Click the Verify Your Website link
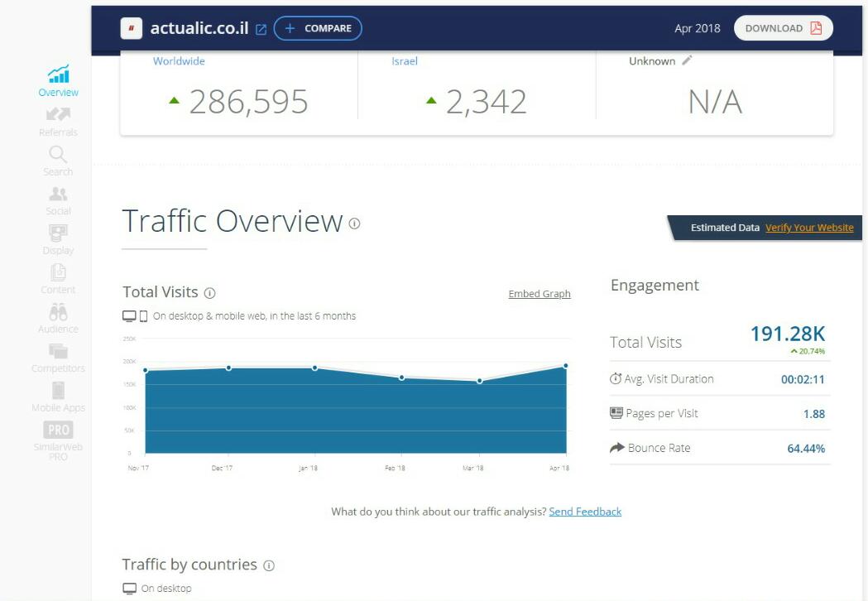 (x=809, y=228)
